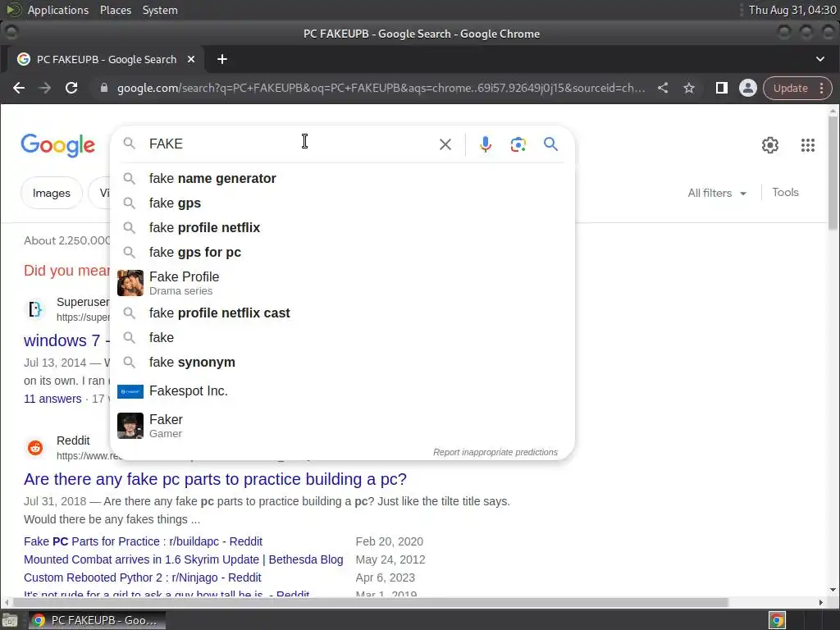Image resolution: width=840 pixels, height=630 pixels.
Task: Click show desktop icon in bottom panel
Action: (9, 620)
